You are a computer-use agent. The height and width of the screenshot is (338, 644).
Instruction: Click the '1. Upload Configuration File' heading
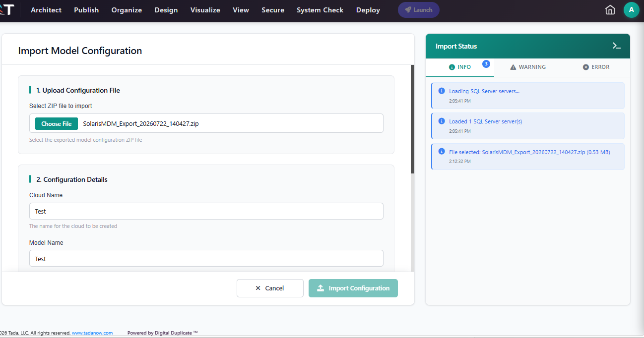pyautogui.click(x=78, y=90)
